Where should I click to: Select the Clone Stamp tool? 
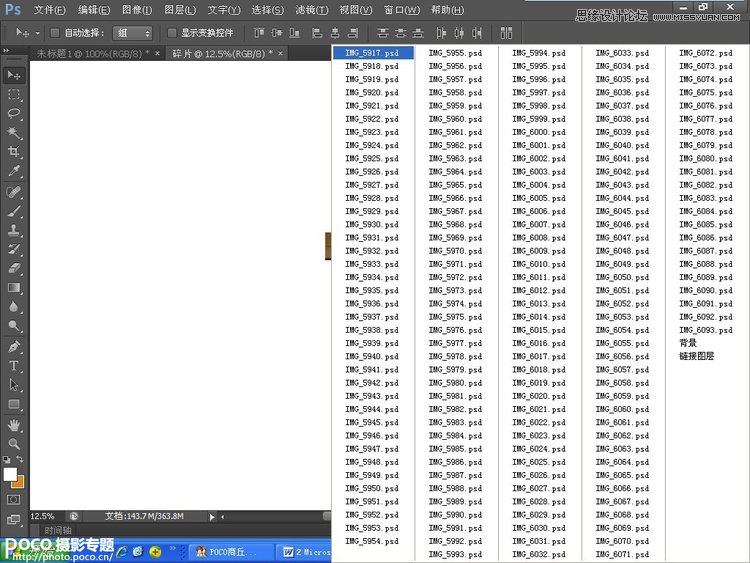14,230
